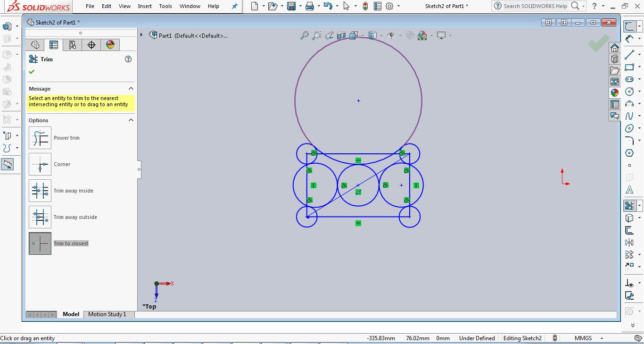Save the document

click(x=291, y=6)
